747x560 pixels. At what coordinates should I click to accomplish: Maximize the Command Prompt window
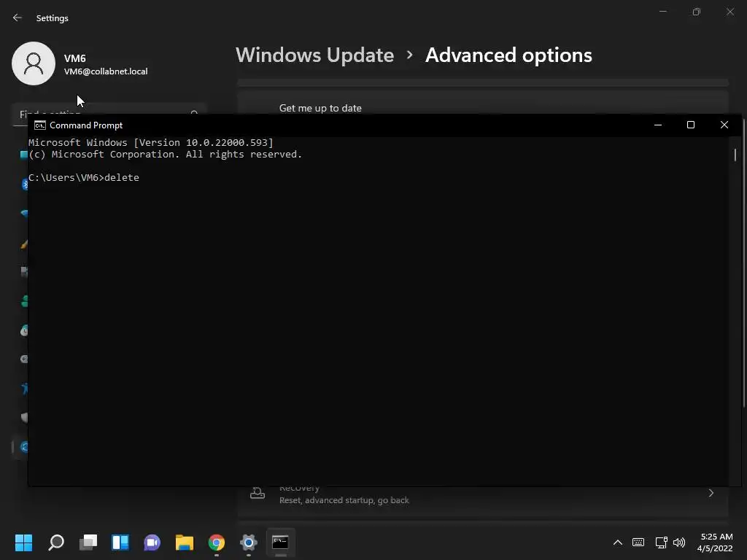691,125
